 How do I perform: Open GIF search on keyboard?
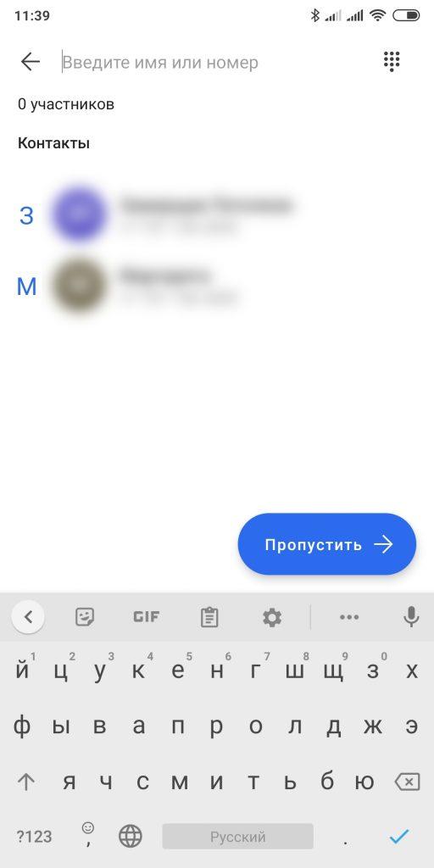click(146, 617)
